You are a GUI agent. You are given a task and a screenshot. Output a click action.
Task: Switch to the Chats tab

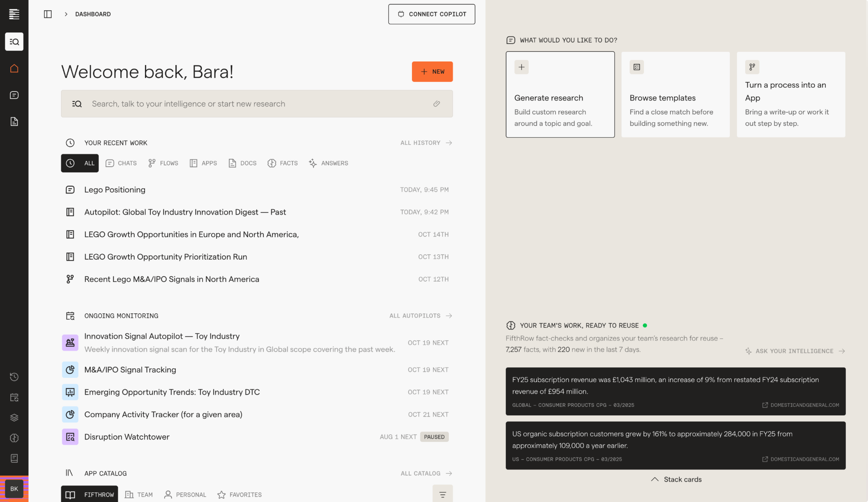pos(121,163)
